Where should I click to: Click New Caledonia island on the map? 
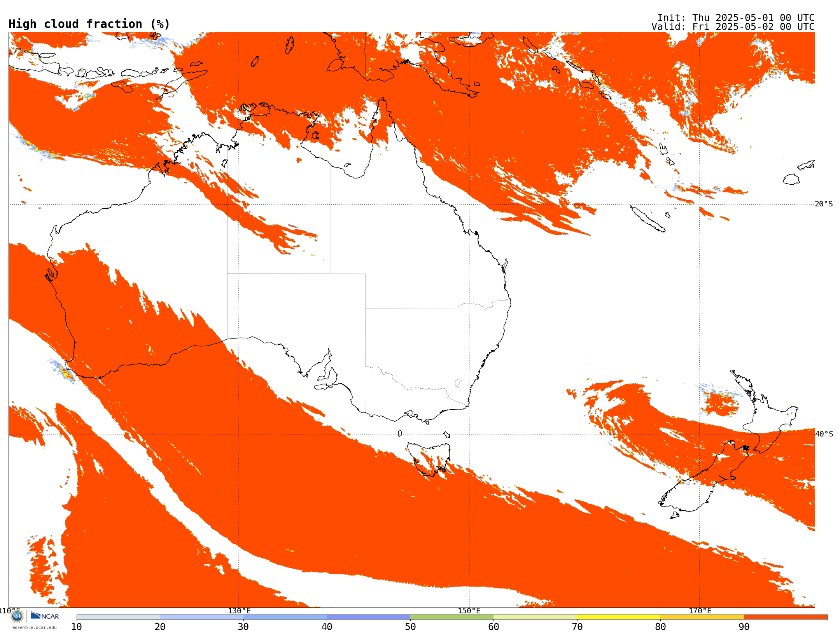(x=647, y=218)
